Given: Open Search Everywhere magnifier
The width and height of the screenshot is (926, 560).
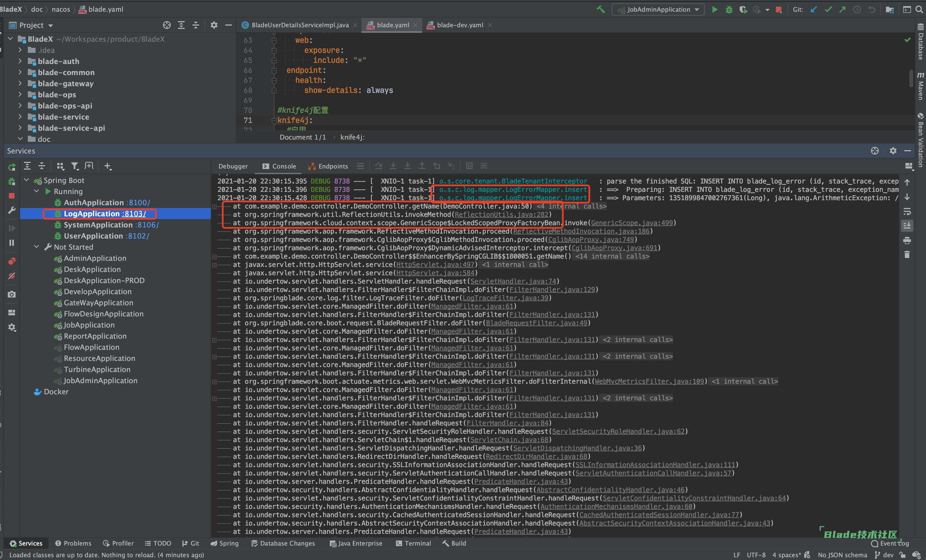Looking at the screenshot, I should click(919, 9).
